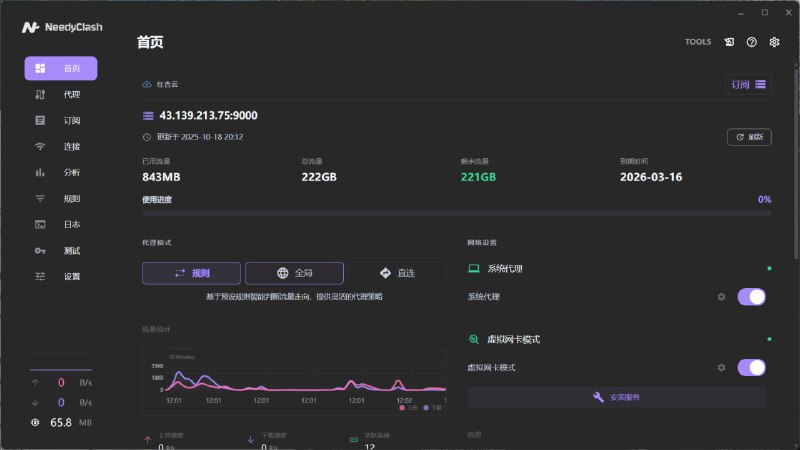Select the 全局 global proxy mode
Image resolution: width=800 pixels, height=450 pixels.
click(x=294, y=273)
